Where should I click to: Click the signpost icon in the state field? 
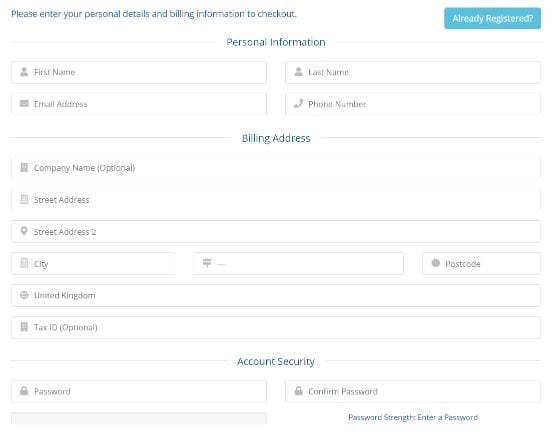point(207,263)
